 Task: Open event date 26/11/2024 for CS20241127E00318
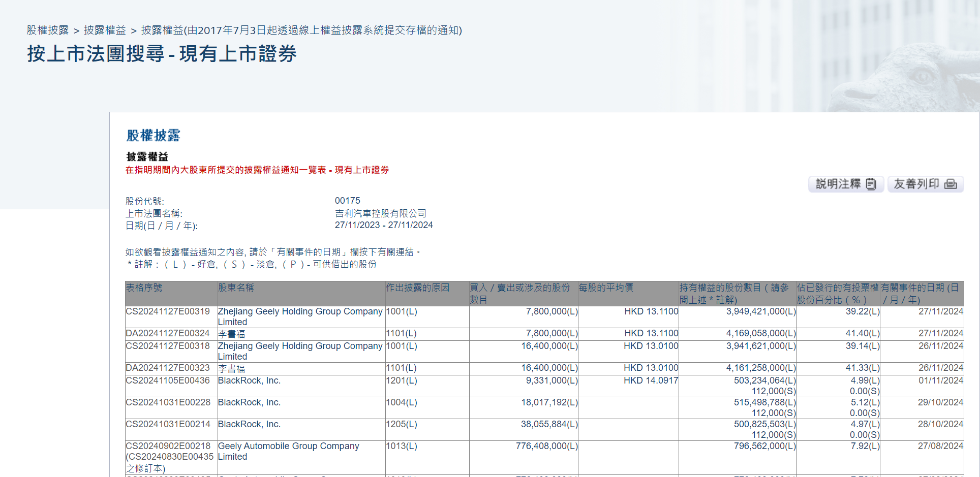point(940,346)
